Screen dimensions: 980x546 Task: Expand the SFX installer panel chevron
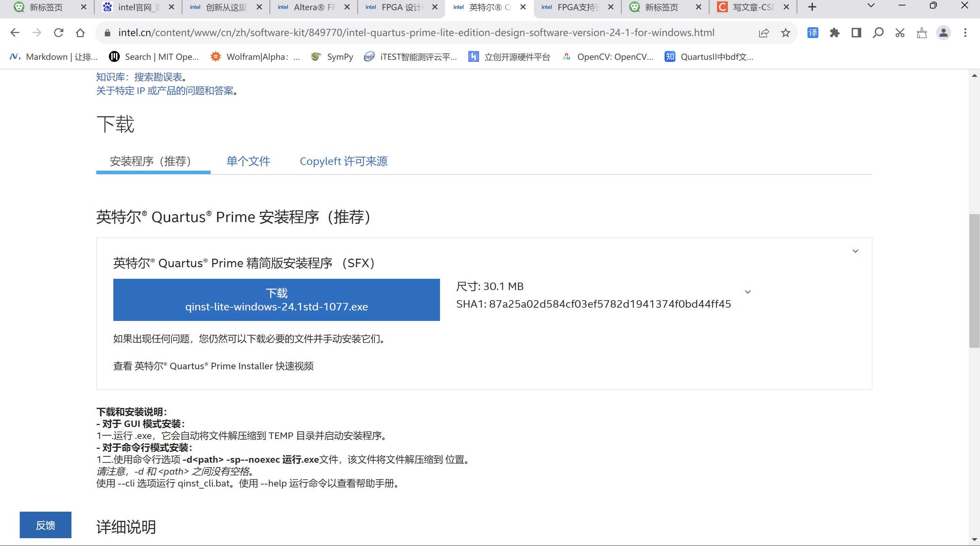pos(855,251)
